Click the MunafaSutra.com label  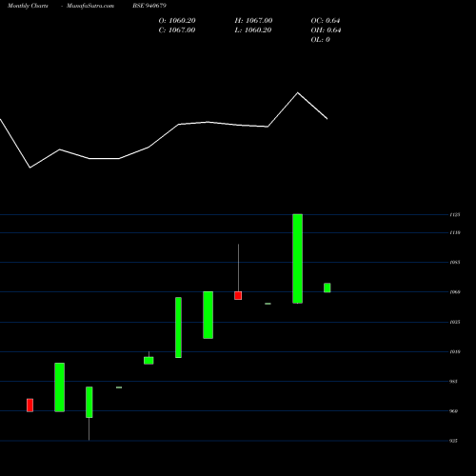(90, 6)
